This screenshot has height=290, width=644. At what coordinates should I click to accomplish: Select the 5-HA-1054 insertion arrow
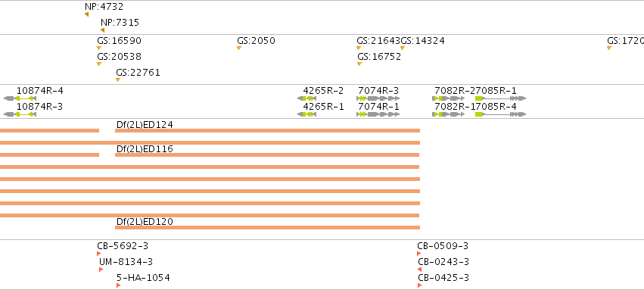point(118,285)
